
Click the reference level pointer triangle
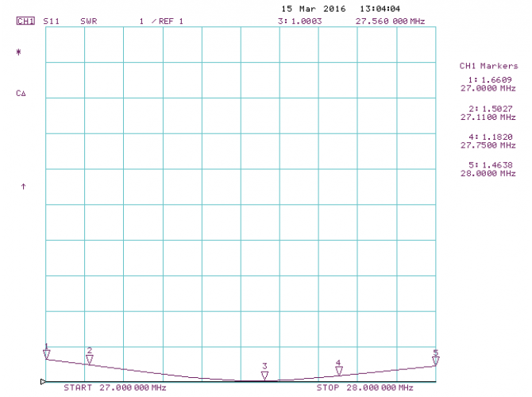(x=43, y=382)
